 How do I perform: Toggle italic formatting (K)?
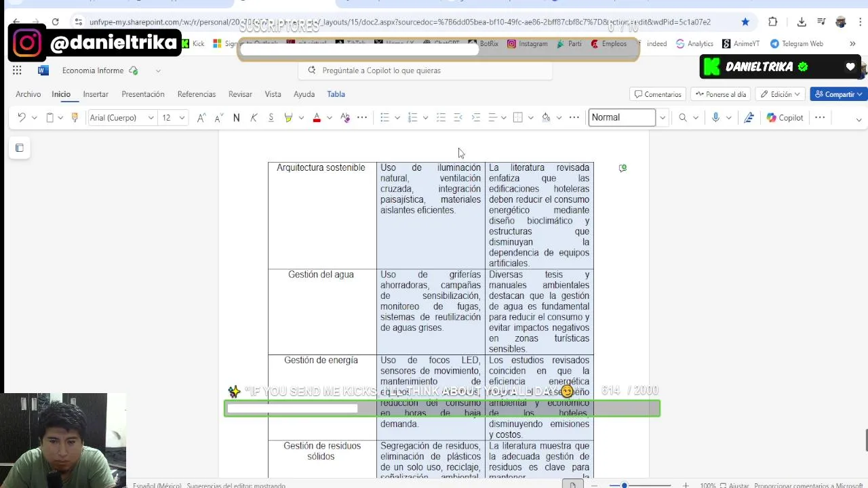254,118
